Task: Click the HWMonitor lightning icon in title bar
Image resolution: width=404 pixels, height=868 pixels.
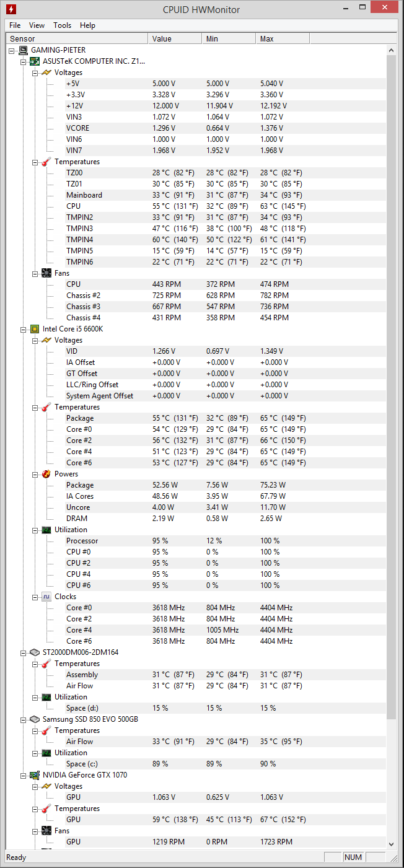Action: tap(11, 9)
